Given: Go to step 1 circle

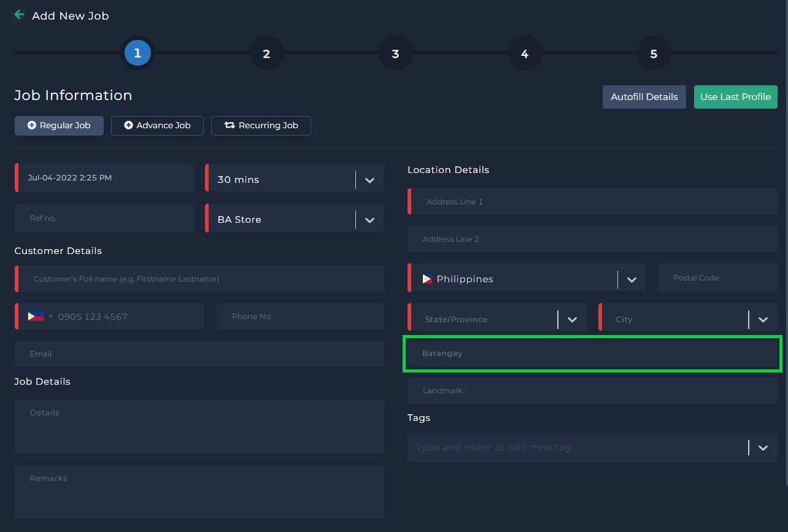Looking at the screenshot, I should [x=137, y=53].
